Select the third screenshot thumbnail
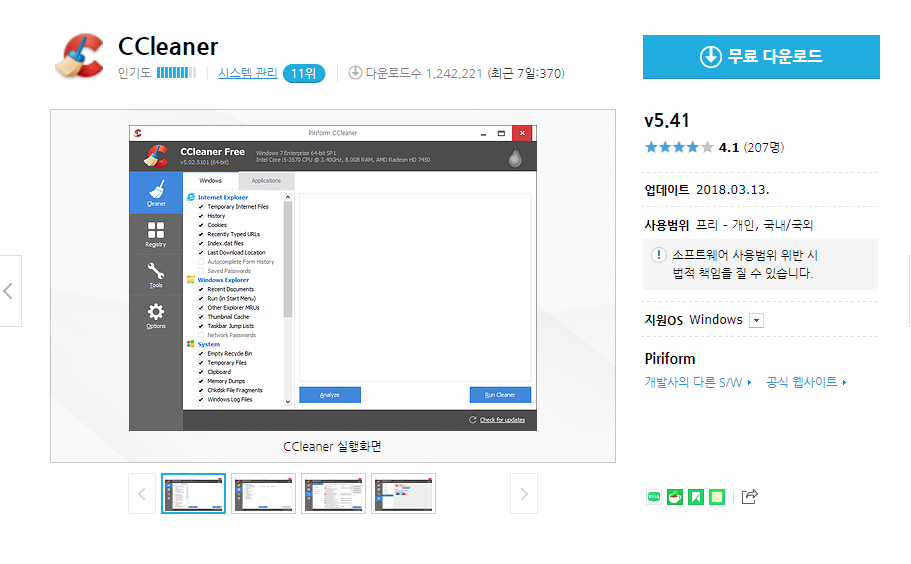The width and height of the screenshot is (911, 564). tap(333, 494)
